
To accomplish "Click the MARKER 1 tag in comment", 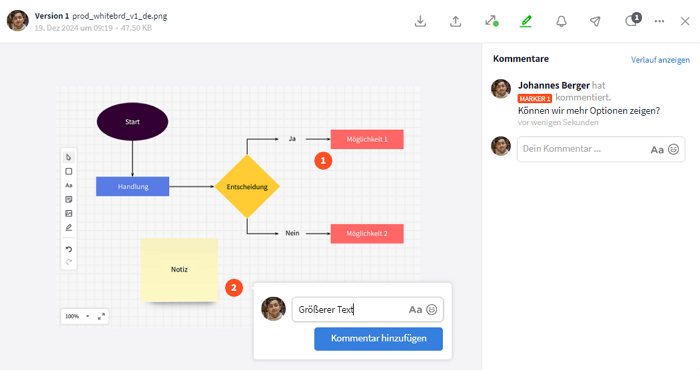I will pyautogui.click(x=535, y=98).
